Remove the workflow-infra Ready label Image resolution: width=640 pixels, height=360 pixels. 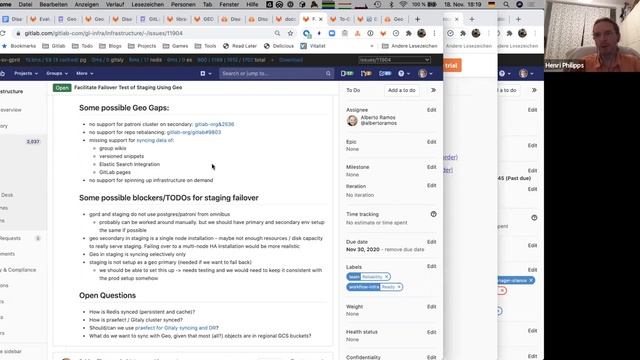(x=399, y=287)
